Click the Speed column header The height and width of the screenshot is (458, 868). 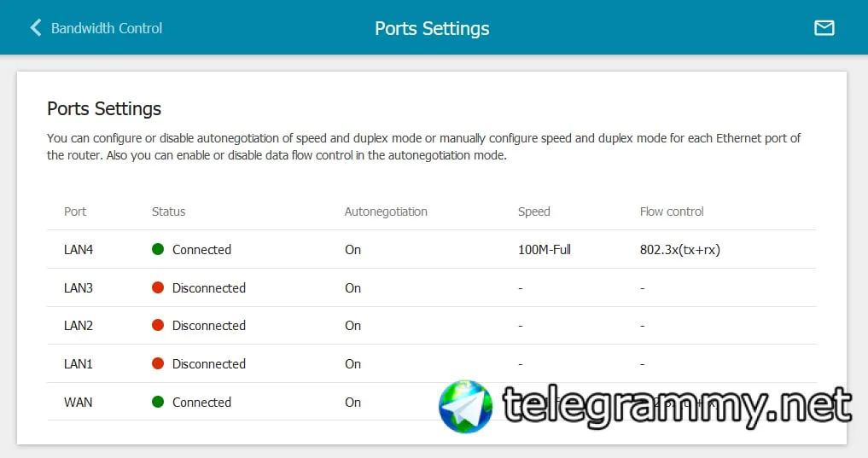tap(533, 212)
